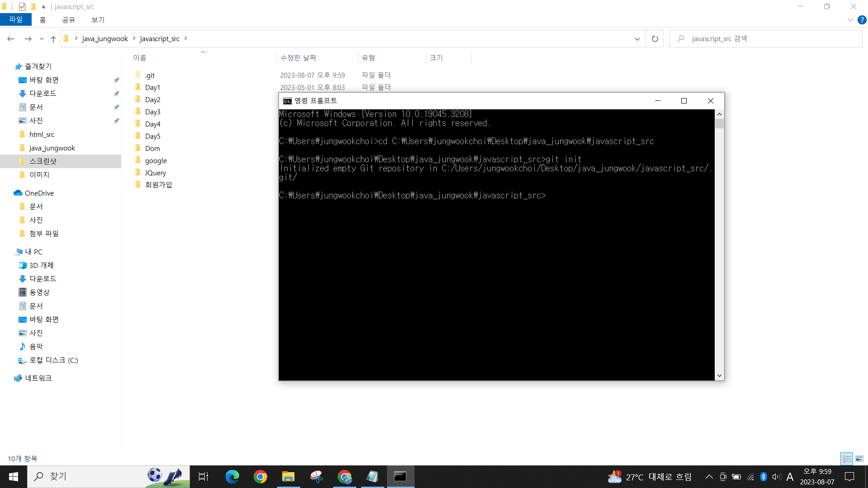Open the Help question mark icon
868x488 pixels.
click(x=862, y=20)
